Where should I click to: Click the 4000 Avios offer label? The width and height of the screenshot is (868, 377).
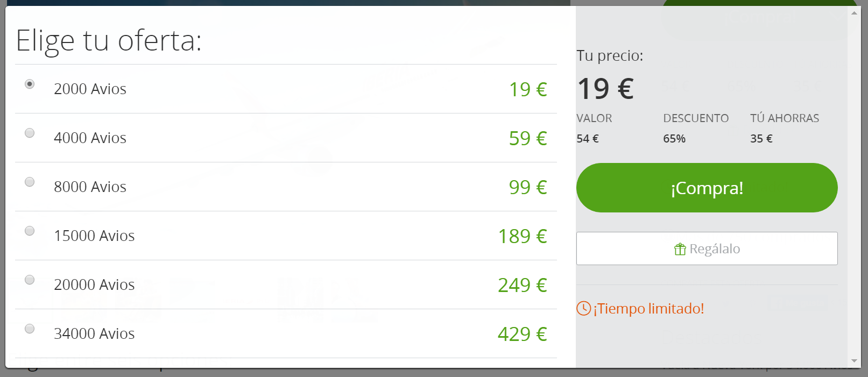90,138
